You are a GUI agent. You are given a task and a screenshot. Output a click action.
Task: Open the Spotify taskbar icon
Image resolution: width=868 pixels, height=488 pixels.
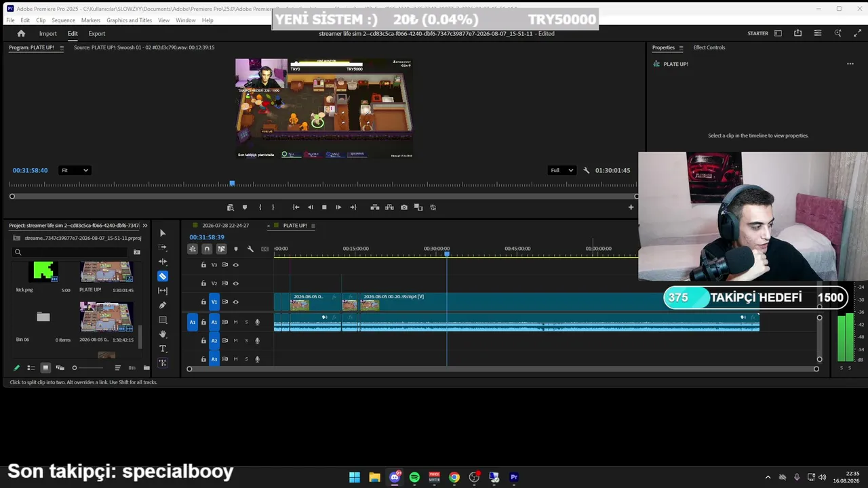coord(414,477)
